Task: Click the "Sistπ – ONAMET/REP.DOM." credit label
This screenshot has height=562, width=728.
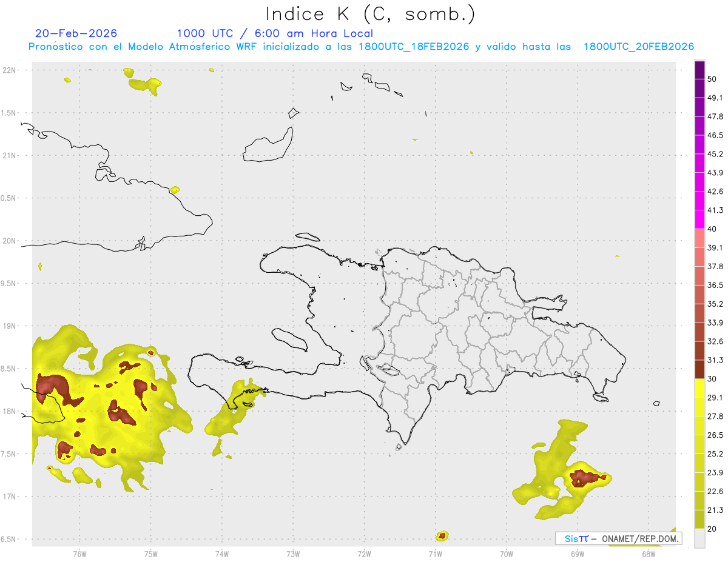Action: 619,538
